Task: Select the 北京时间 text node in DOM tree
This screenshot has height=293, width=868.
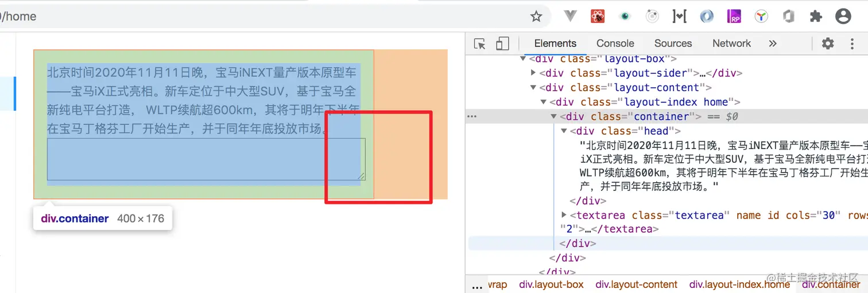Action: point(723,166)
